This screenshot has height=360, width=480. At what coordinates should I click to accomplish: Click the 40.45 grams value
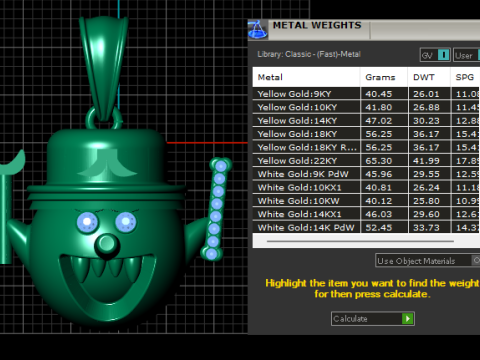tap(379, 94)
